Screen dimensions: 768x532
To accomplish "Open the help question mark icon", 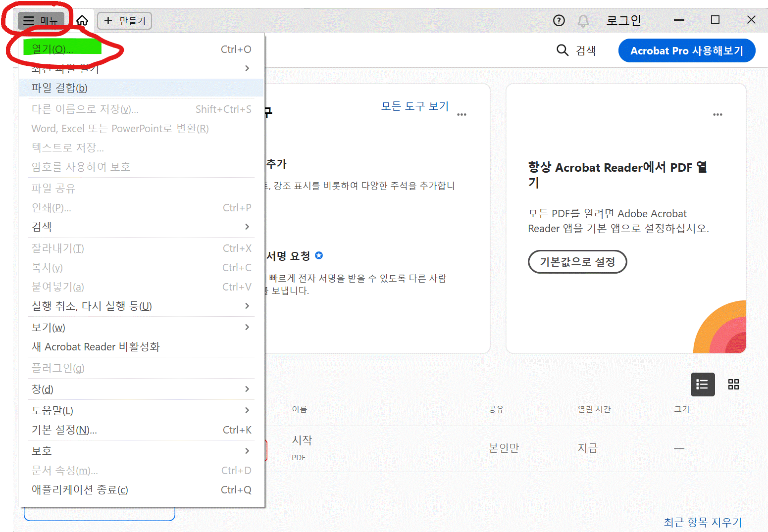I will click(x=559, y=20).
